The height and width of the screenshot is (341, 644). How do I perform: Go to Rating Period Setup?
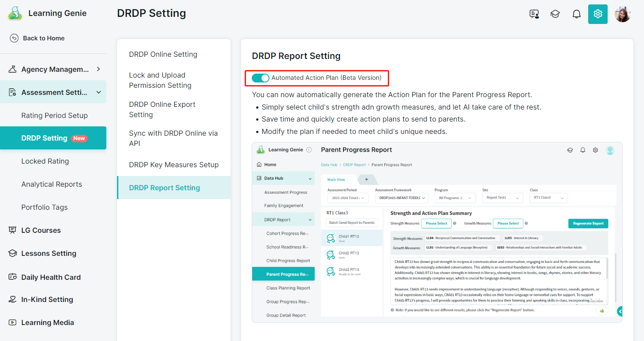coord(55,115)
